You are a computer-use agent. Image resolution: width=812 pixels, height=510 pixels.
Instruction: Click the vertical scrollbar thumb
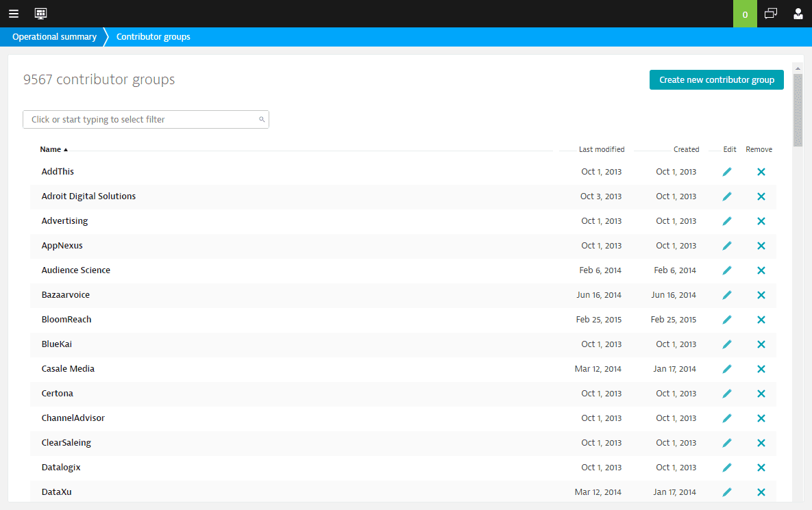point(798,110)
